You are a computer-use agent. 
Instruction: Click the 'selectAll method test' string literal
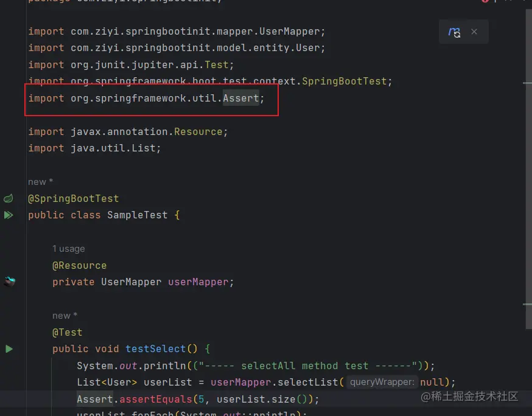click(308, 366)
